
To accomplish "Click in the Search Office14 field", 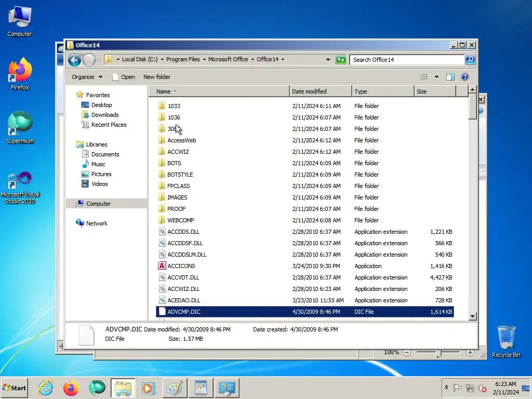I will [x=407, y=60].
